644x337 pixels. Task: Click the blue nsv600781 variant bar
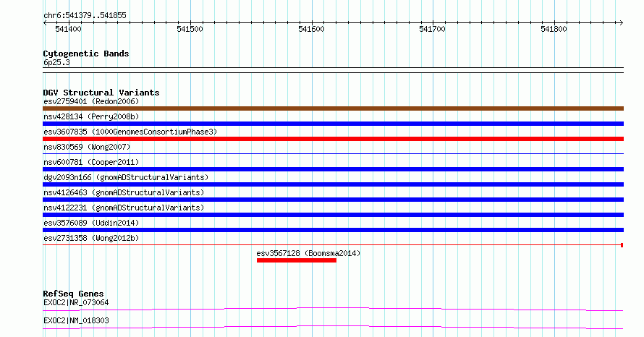pos(333,169)
